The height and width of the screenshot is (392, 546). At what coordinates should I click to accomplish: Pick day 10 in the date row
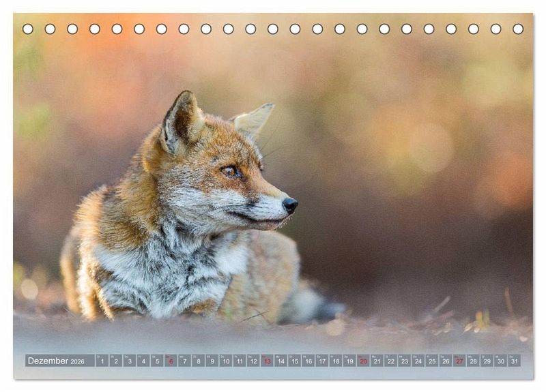click(225, 361)
